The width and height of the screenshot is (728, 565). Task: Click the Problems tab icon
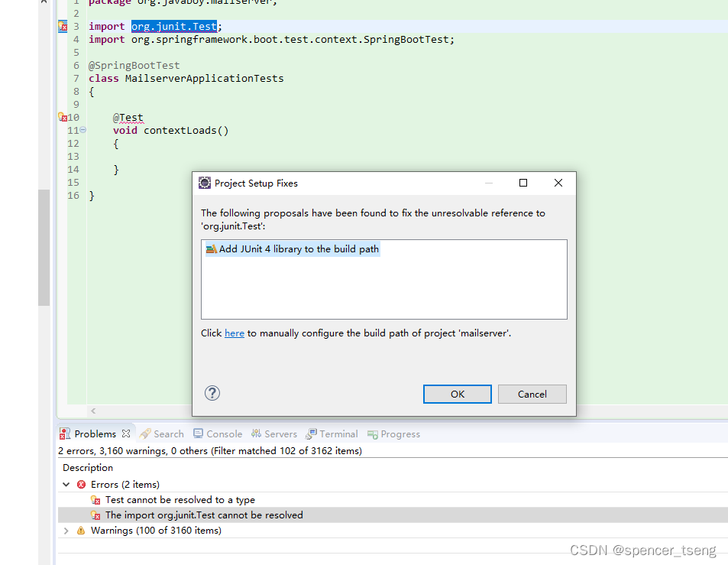pyautogui.click(x=65, y=434)
